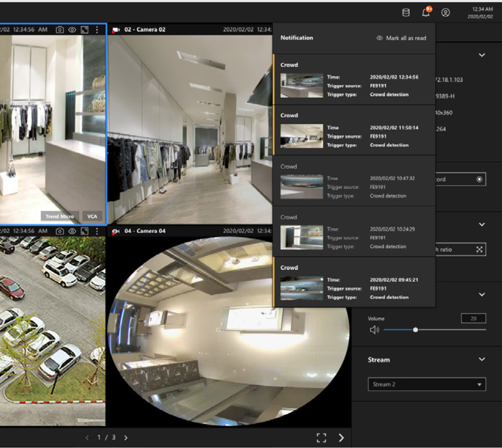
Task: Open the Crowd notification from 09:45:21
Action: 354,282
